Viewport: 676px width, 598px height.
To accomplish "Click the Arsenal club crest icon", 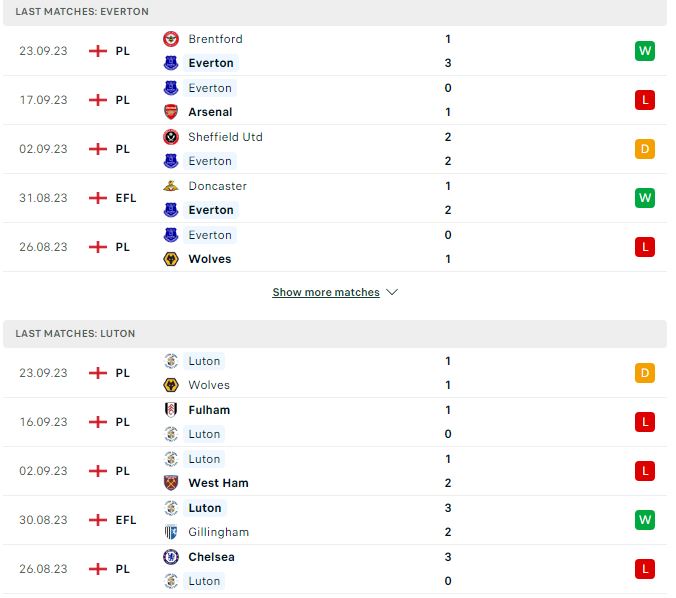I will [171, 112].
